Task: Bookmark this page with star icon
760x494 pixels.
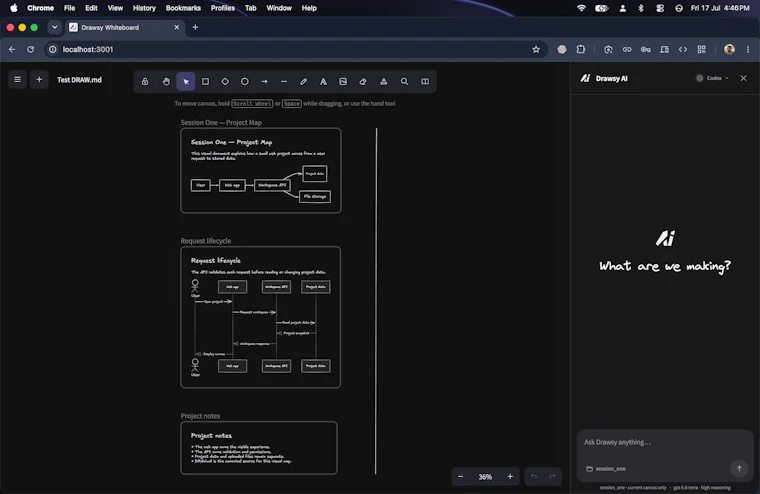Action: tap(536, 49)
